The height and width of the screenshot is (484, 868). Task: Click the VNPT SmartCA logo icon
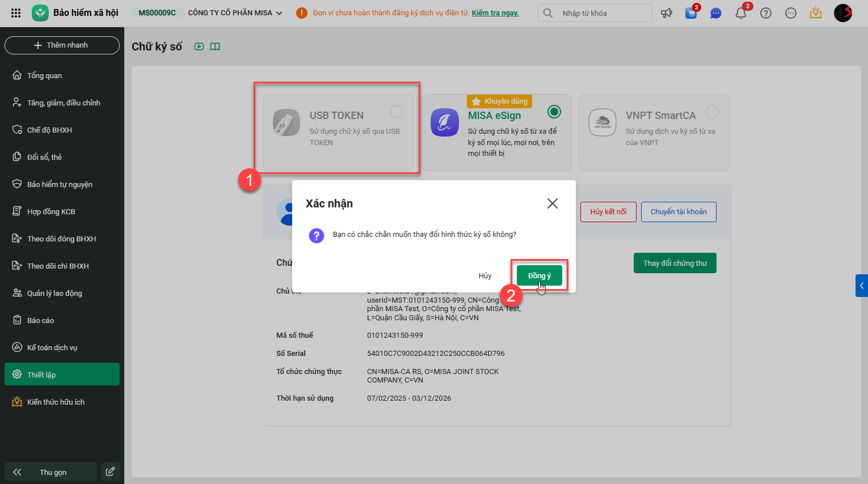602,122
